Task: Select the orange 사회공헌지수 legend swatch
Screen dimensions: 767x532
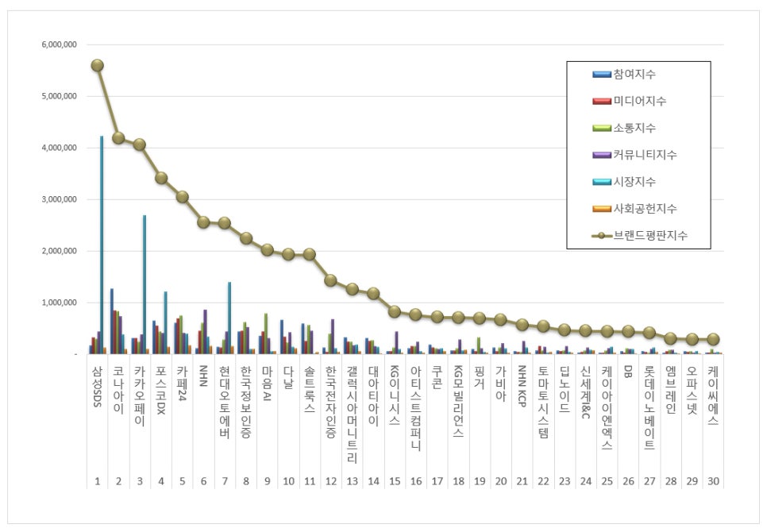Action: 602,209
